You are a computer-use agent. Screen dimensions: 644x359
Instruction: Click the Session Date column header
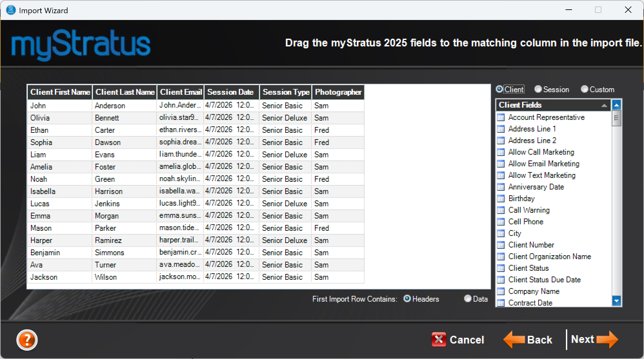tap(232, 92)
